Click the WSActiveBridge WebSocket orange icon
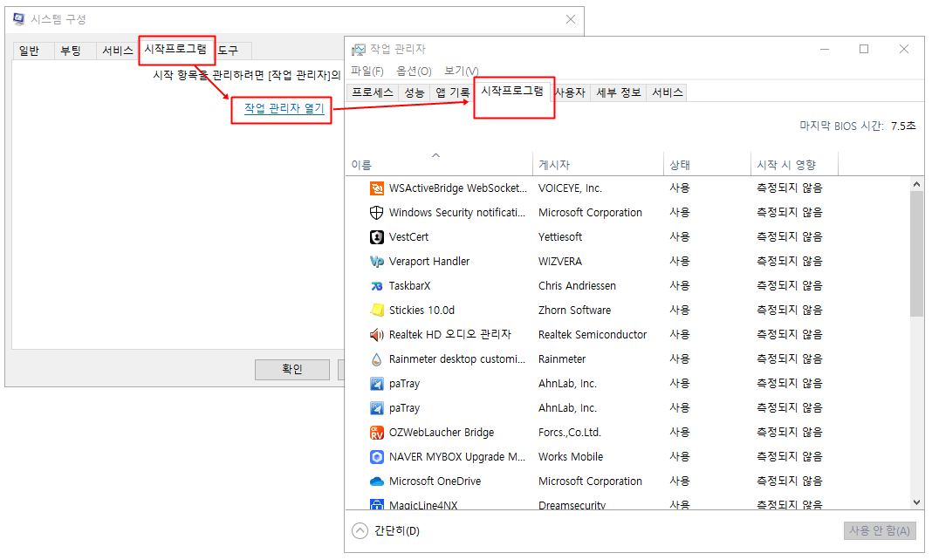The height and width of the screenshot is (560, 932). pyautogui.click(x=377, y=188)
